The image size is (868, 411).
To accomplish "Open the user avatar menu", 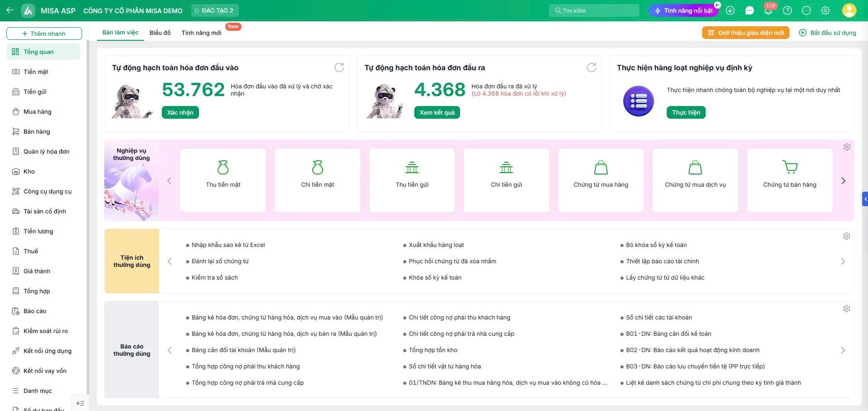I will click(x=849, y=10).
